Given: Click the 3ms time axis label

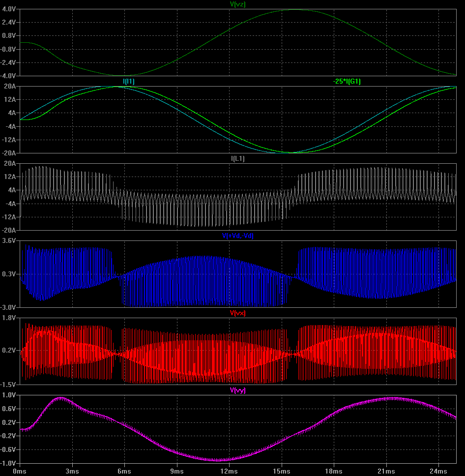Looking at the screenshot, I should (72, 471).
